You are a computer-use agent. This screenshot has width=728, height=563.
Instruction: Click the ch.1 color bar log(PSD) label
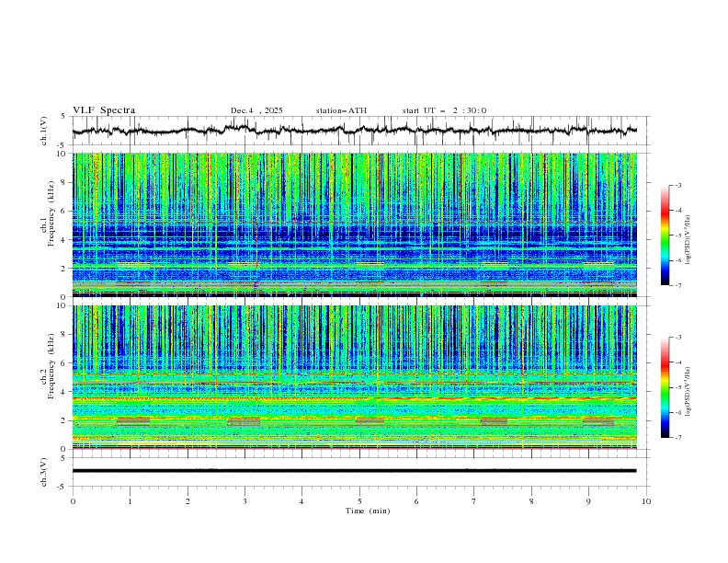coord(688,240)
